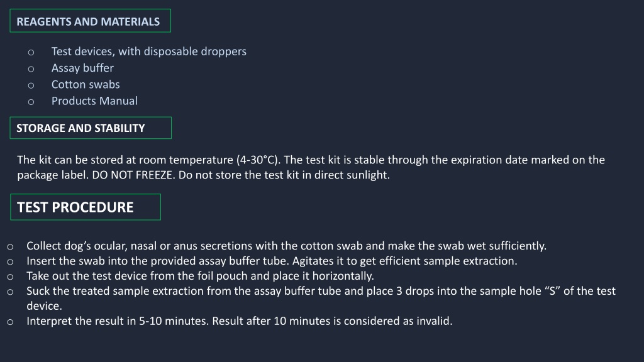Select the 'Test devices, with disposable droppers' item
Screen dimensions: 644x362
[x=148, y=52]
